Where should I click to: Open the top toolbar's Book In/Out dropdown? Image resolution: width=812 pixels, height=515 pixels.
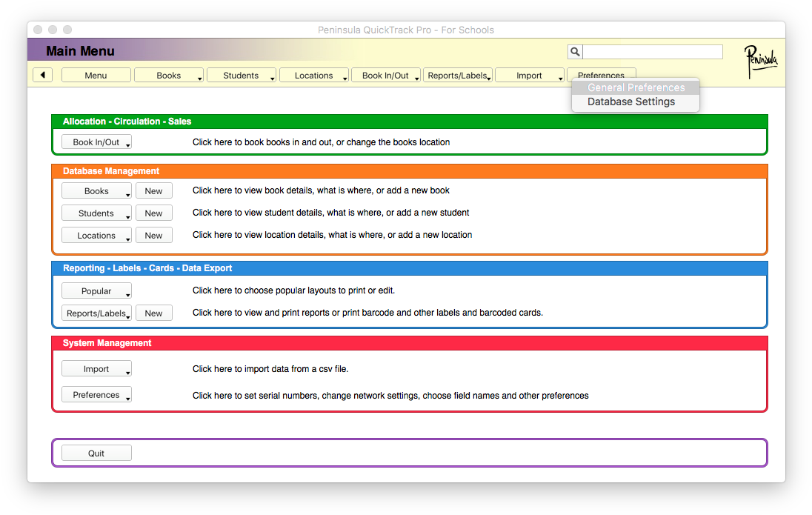(386, 75)
